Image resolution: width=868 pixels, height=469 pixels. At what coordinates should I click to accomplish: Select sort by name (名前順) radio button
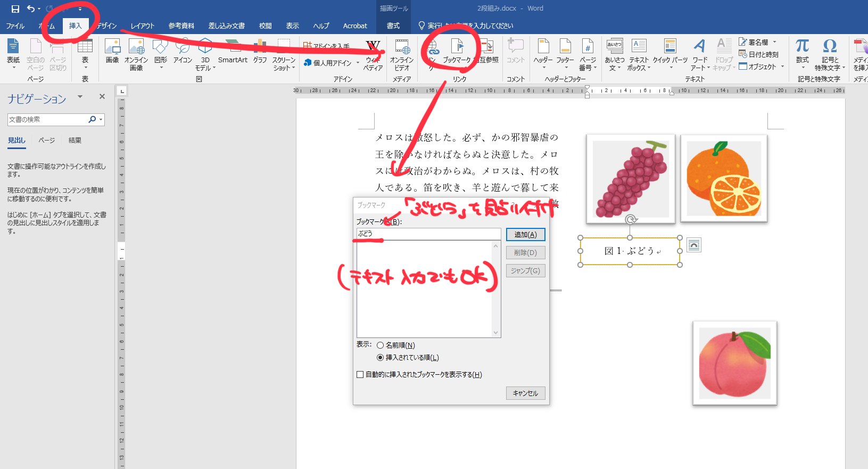pyautogui.click(x=380, y=345)
